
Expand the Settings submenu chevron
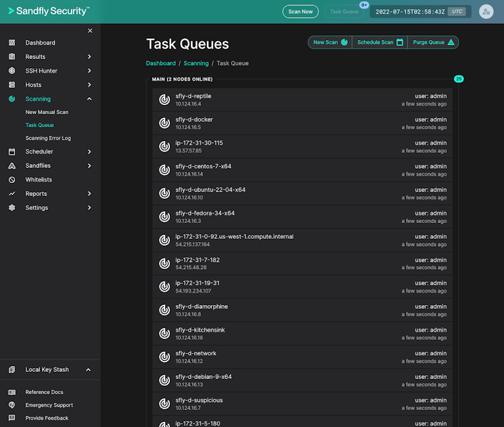click(x=89, y=208)
